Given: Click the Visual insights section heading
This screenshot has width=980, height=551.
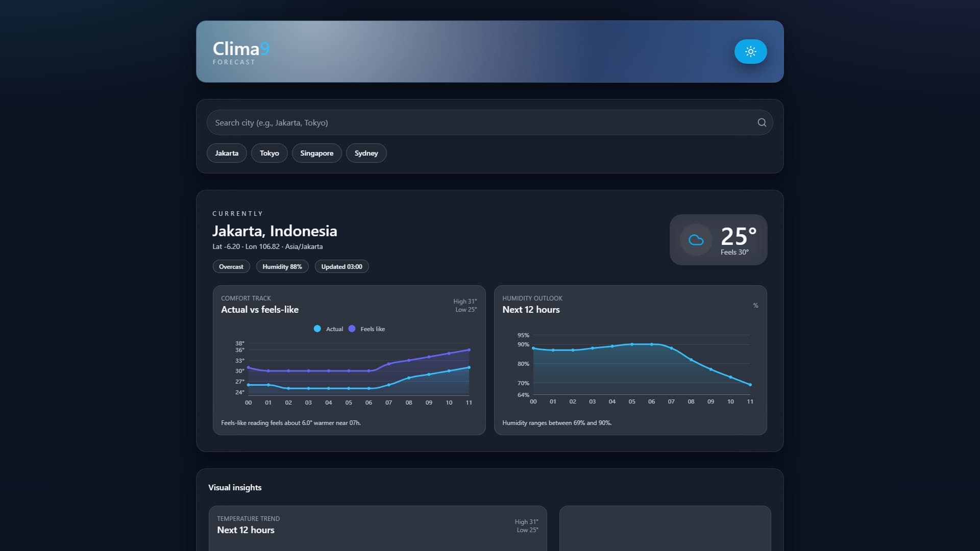Looking at the screenshot, I should 235,488.
